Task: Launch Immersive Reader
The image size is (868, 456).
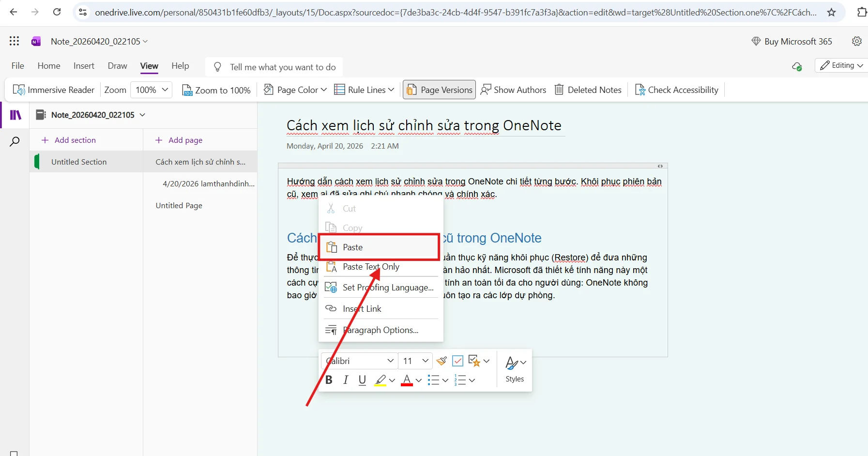Action: point(53,90)
